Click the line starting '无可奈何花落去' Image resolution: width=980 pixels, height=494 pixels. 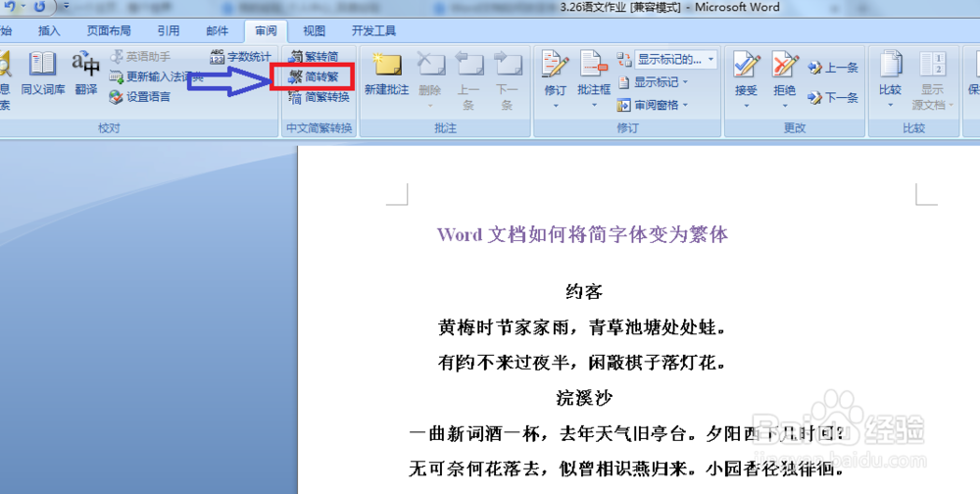(x=627, y=469)
